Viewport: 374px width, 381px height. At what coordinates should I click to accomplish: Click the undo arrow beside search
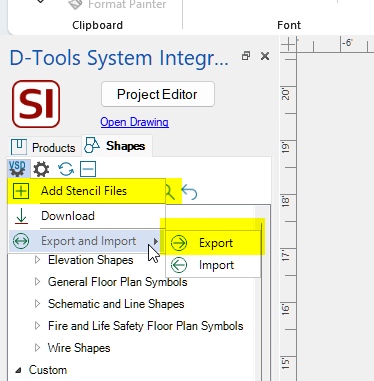[189, 192]
